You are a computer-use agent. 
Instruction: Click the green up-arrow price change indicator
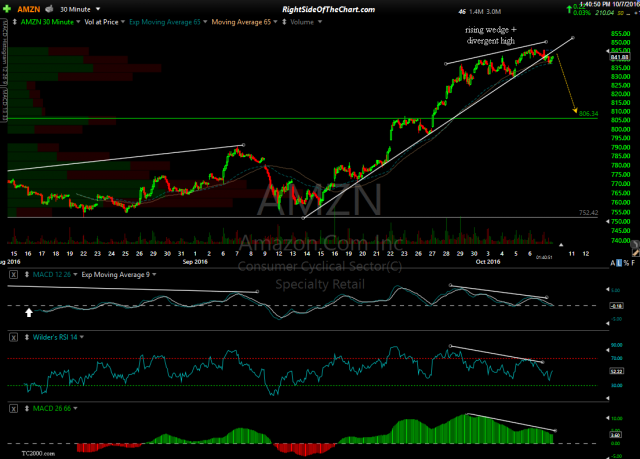click(x=569, y=9)
